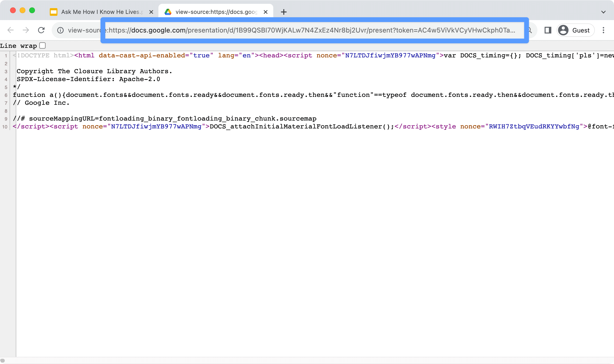The image size is (614, 364).
Task: Click the sourceMappingURL comment line
Action: pos(165,118)
